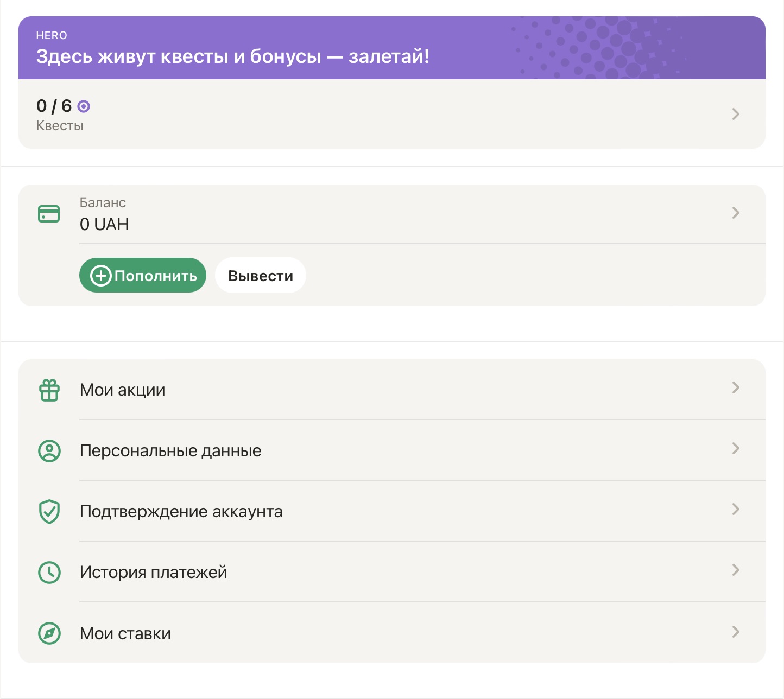Image resolution: width=784 pixels, height=699 pixels.
Task: Click the chevron next to Подтверждение аккаунта
Action: [x=736, y=509]
